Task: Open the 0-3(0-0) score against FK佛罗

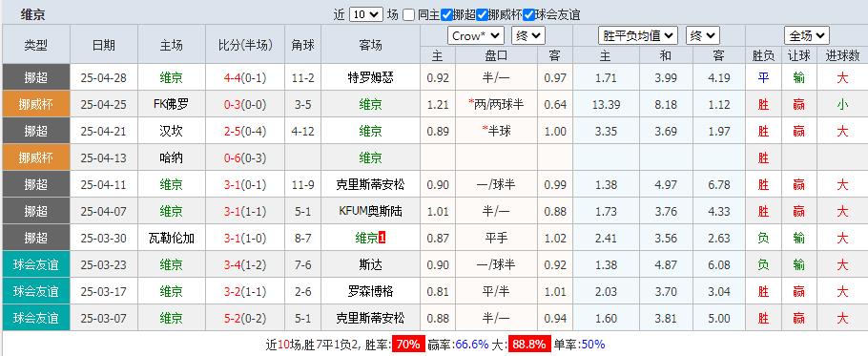Action: point(245,104)
